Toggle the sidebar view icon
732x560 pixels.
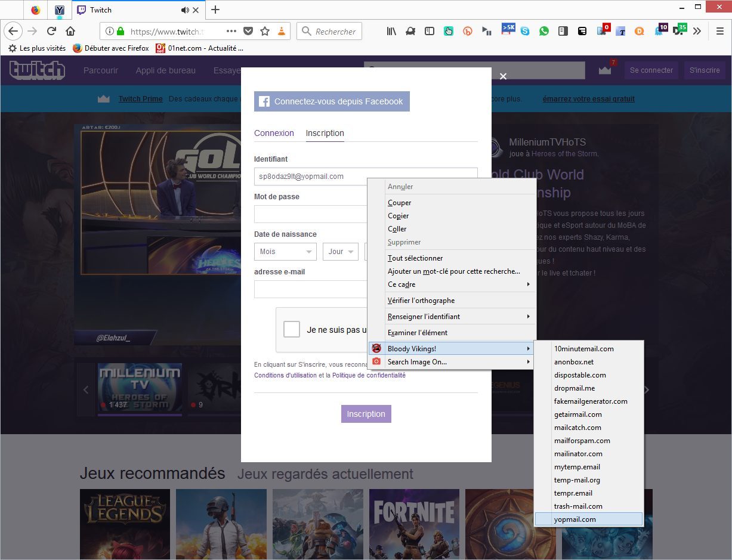pyautogui.click(x=429, y=31)
